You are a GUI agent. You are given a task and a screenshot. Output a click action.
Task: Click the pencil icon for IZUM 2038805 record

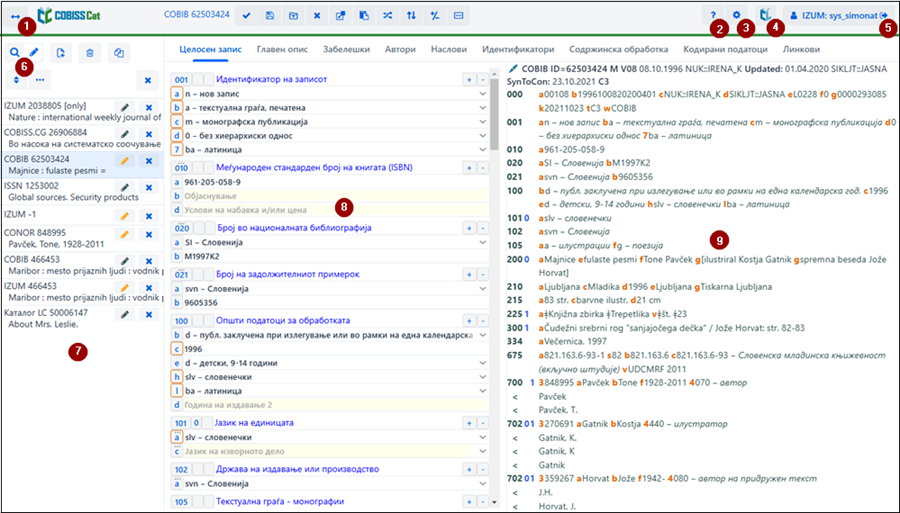125,107
